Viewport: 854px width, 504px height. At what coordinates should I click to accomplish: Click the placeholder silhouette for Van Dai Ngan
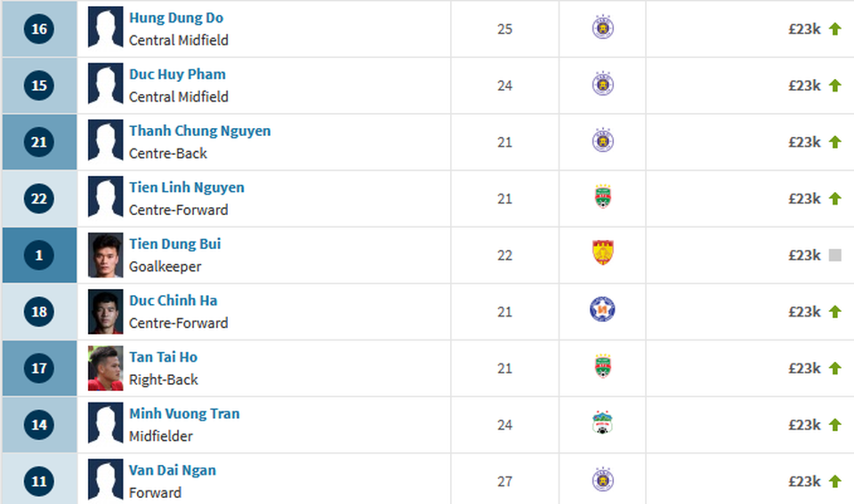[105, 480]
